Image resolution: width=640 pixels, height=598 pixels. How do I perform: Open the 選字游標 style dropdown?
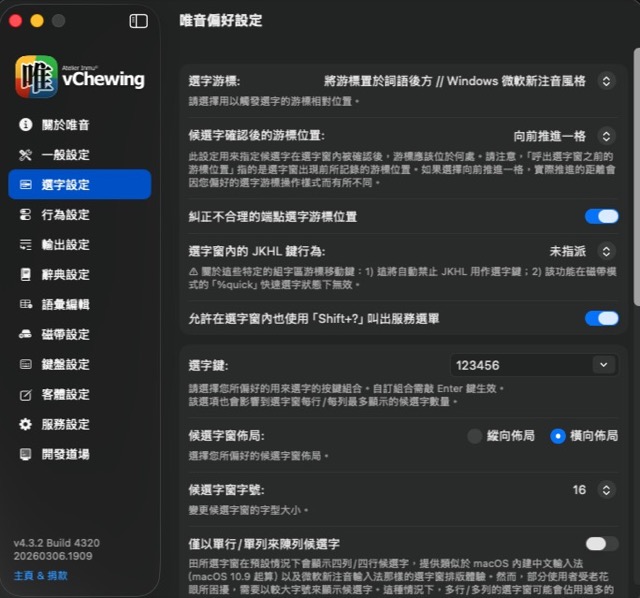point(606,81)
